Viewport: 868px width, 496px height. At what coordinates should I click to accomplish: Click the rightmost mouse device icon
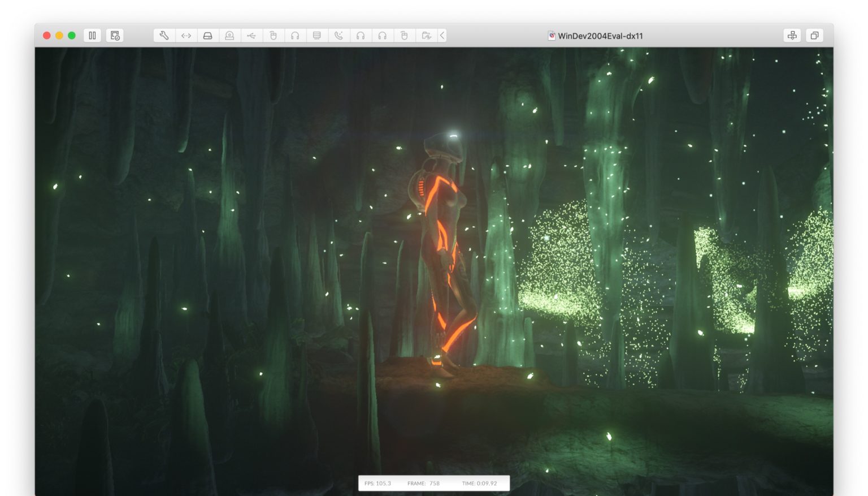pos(404,36)
